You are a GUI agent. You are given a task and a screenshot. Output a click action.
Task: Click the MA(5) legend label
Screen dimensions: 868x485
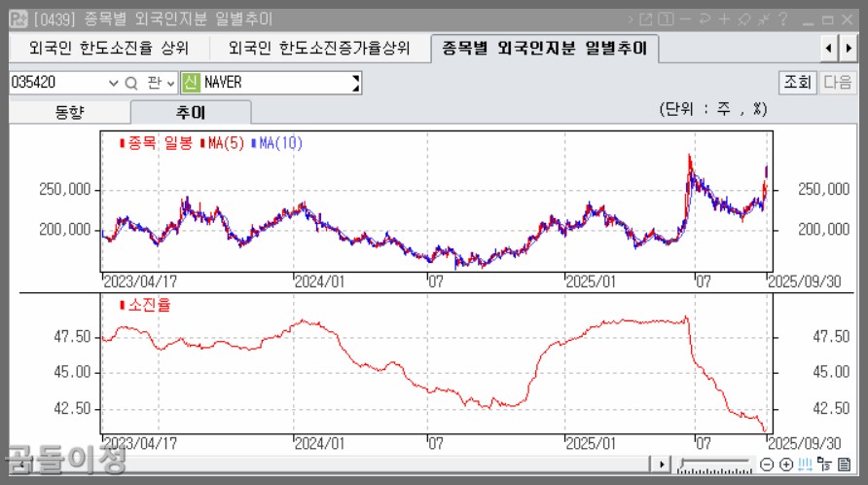coord(227,143)
